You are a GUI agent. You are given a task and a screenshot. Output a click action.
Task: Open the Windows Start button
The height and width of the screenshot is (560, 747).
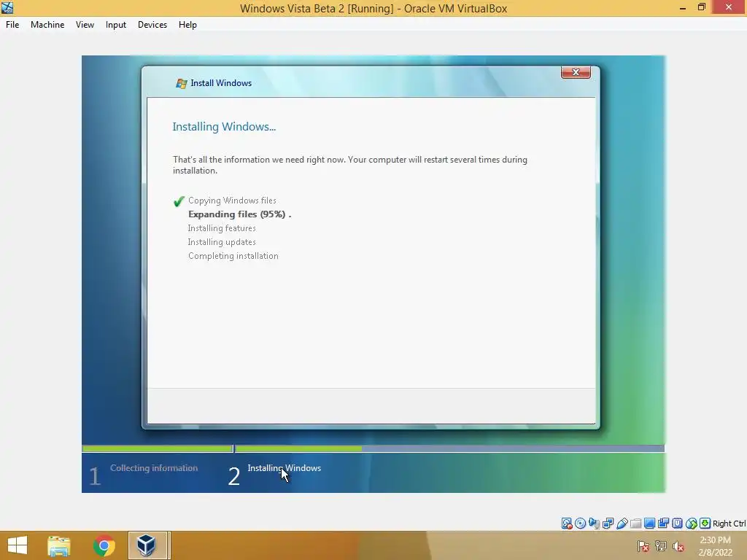click(x=18, y=545)
